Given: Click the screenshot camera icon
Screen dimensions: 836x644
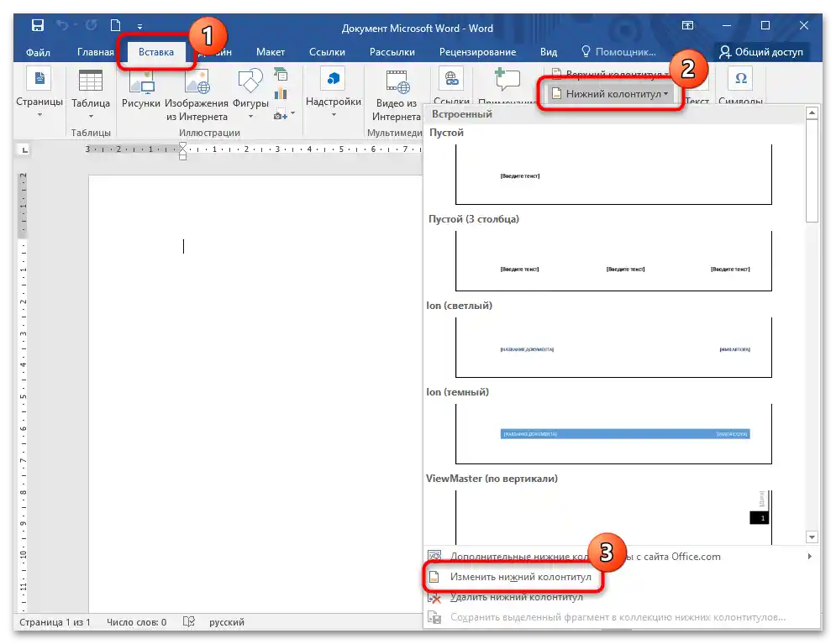Looking at the screenshot, I should (280, 114).
